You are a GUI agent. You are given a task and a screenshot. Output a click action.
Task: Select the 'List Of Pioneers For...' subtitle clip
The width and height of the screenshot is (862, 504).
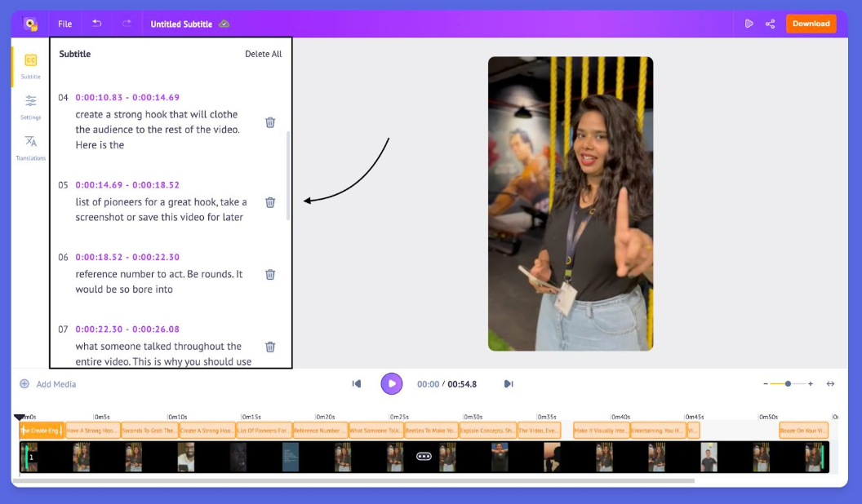pyautogui.click(x=264, y=431)
